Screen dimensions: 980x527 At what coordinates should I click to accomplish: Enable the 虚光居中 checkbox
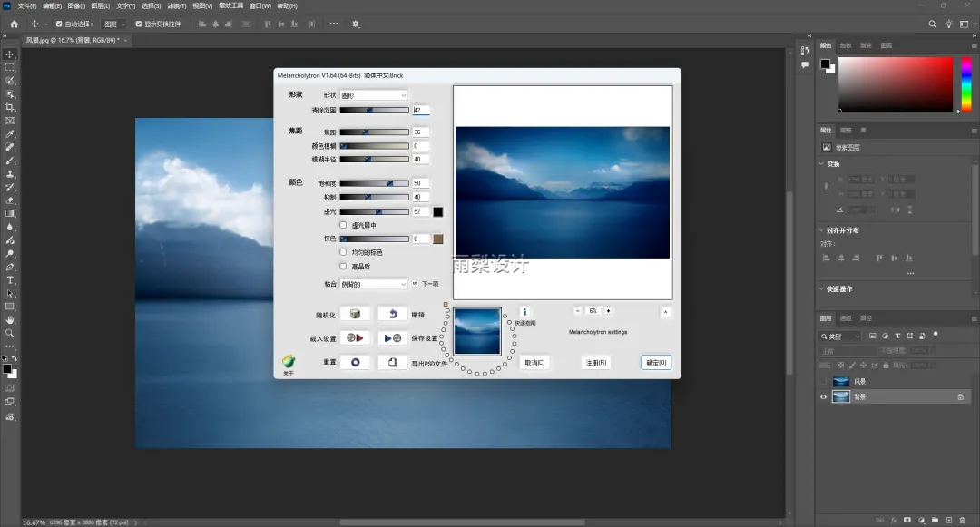tap(343, 225)
